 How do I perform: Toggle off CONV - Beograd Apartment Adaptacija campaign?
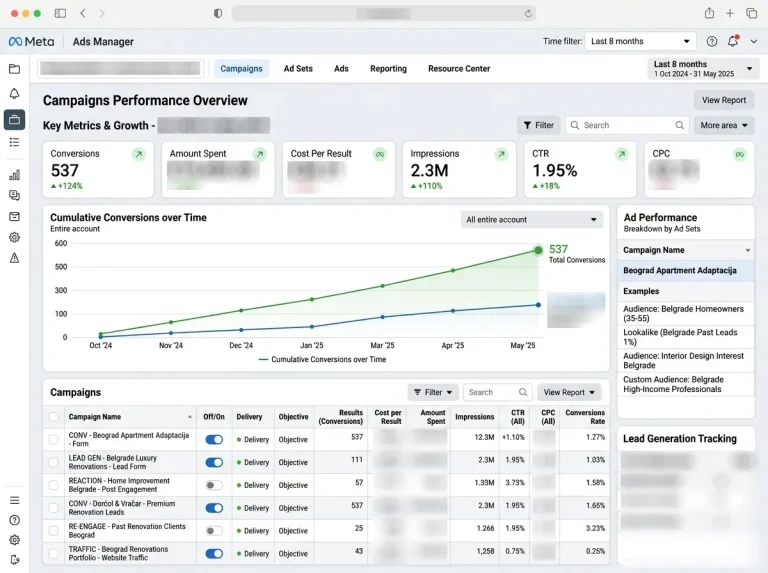click(x=214, y=439)
